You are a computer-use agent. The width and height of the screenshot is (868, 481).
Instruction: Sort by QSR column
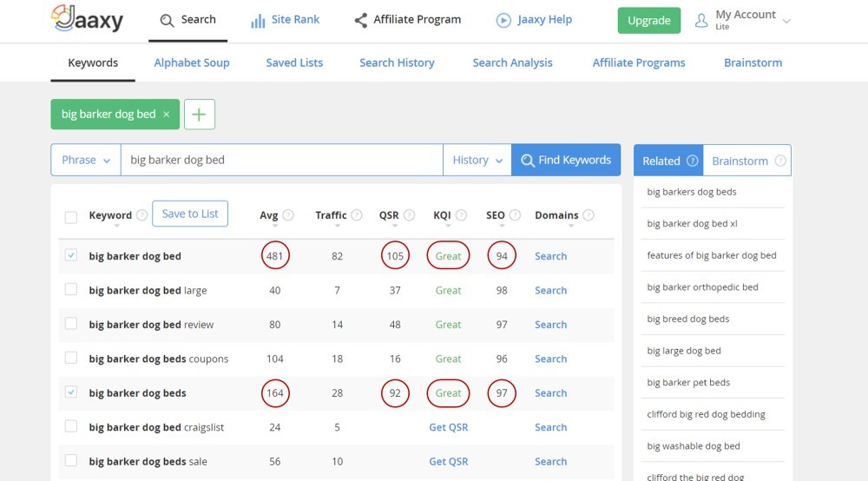click(x=395, y=226)
